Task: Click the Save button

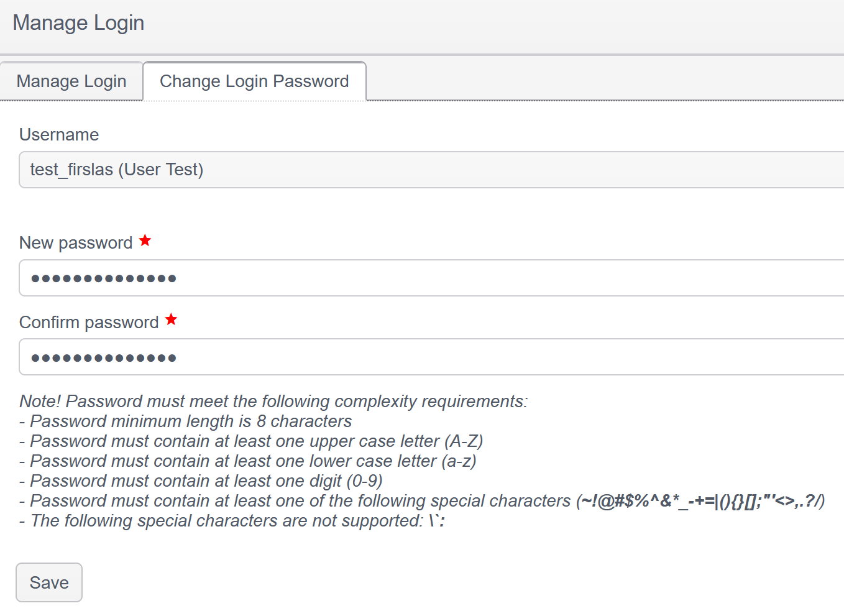Action: pyautogui.click(x=49, y=582)
